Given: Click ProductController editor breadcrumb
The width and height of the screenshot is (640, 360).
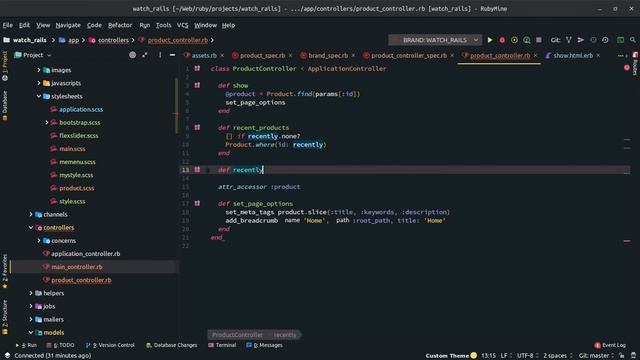Looking at the screenshot, I should click(237, 335).
